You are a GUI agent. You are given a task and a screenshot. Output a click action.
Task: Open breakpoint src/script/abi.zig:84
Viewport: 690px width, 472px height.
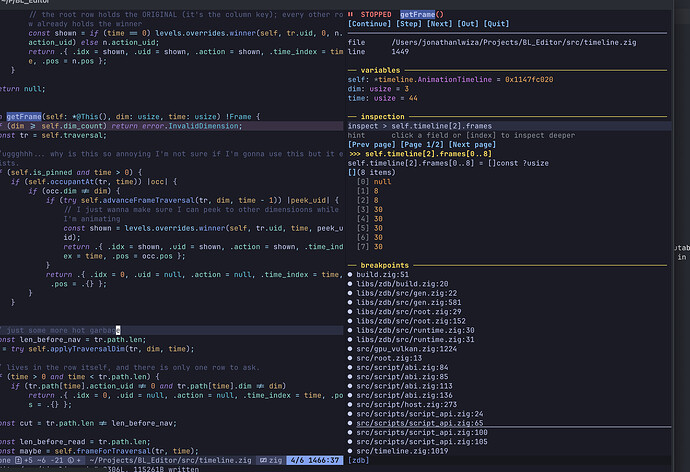point(402,367)
